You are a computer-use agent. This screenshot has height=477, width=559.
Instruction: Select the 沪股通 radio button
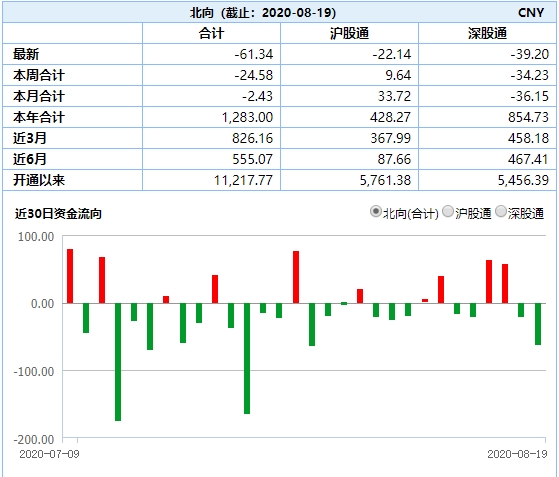pos(448,211)
